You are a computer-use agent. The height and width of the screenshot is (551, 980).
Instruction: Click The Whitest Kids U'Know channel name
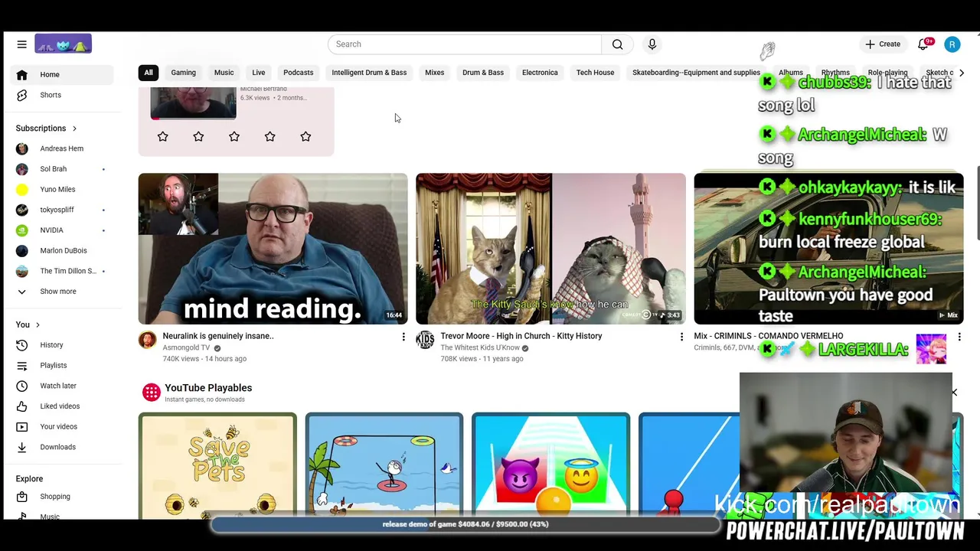click(480, 348)
